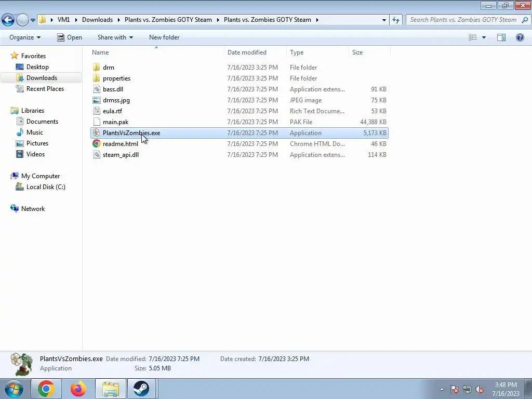Click first Plants vs. Zombies GOTY Steam breadcrumb
Image resolution: width=532 pixels, height=399 pixels.
point(168,20)
